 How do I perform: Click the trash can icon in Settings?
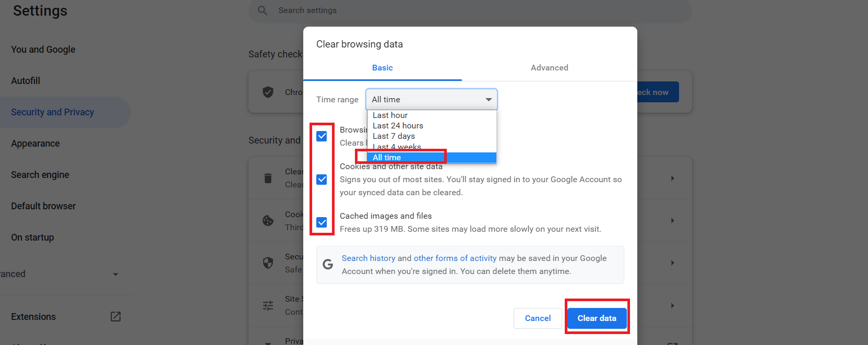click(268, 178)
